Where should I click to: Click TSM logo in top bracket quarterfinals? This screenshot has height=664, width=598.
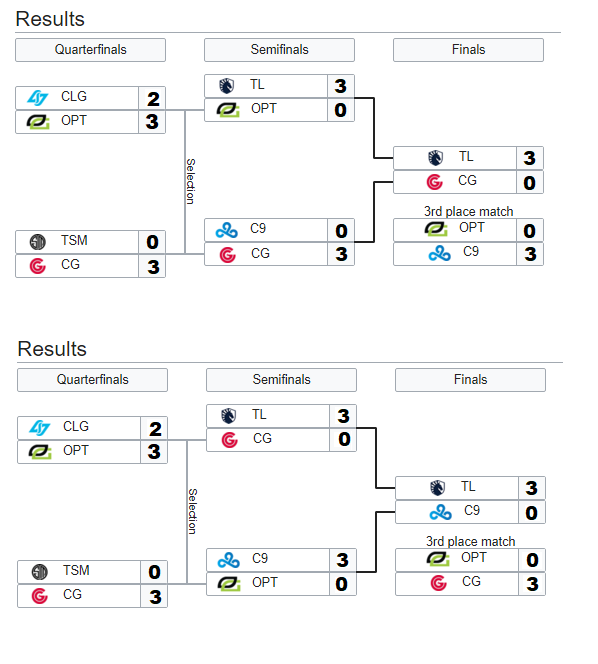[37, 242]
